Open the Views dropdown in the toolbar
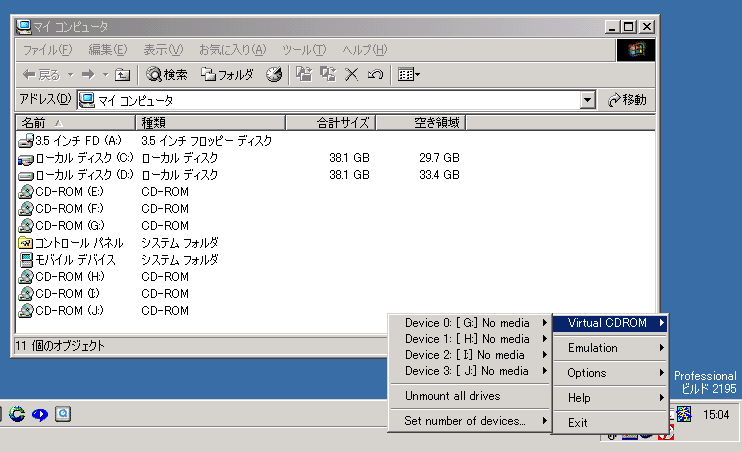The image size is (742, 452). point(409,74)
